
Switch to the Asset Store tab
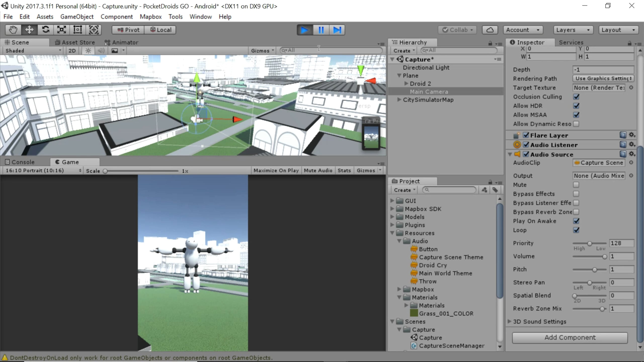tap(75, 42)
